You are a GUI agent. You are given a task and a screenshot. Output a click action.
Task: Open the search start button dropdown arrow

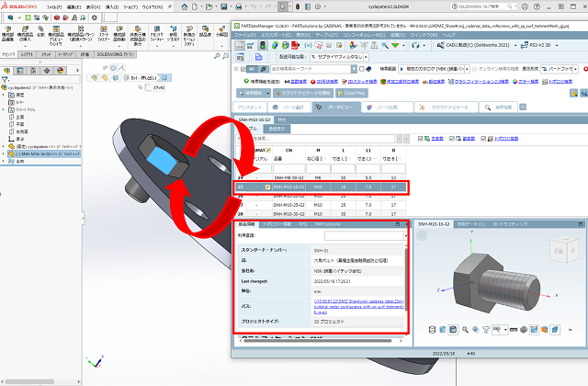coord(268,93)
